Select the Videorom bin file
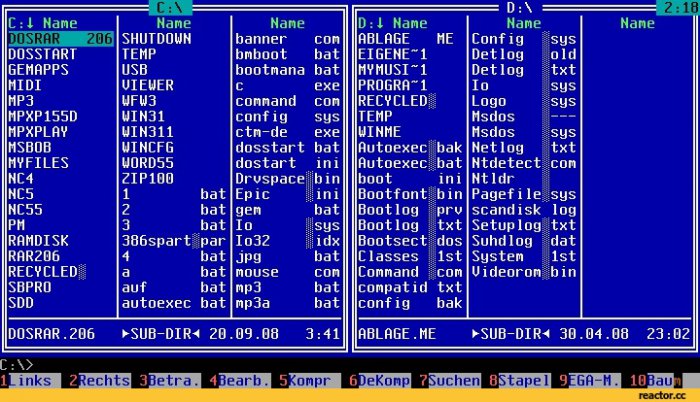The width and height of the screenshot is (700, 402). [x=524, y=272]
